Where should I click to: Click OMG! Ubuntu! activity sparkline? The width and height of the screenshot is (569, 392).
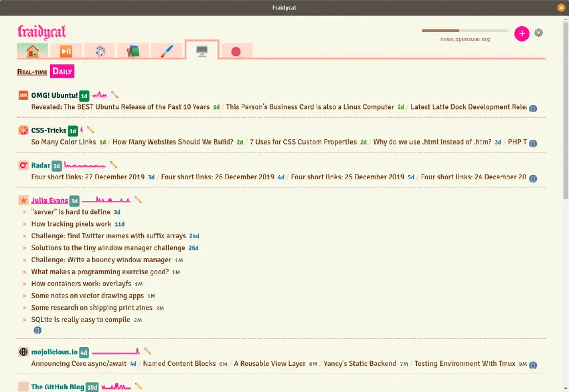[x=99, y=95]
